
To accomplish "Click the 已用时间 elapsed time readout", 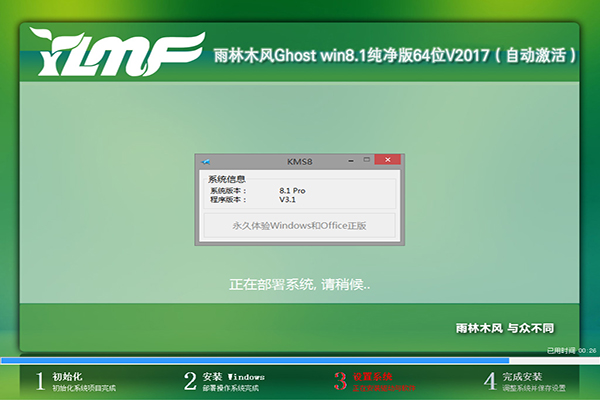I will point(571,350).
